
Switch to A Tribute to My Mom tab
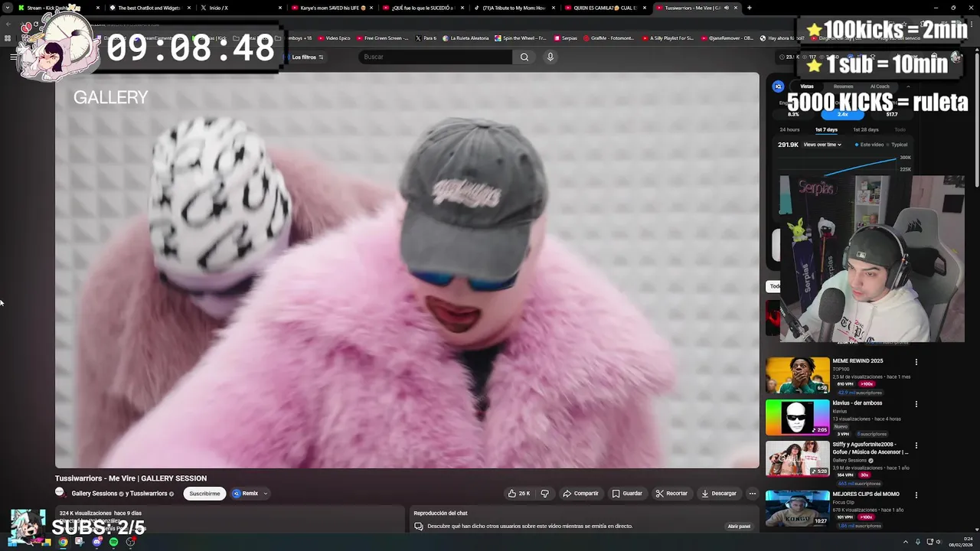coord(513,8)
